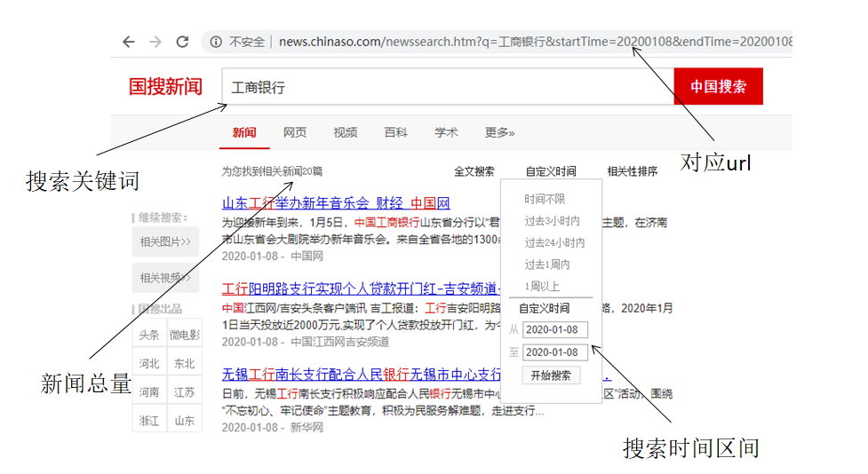Open article 无锡工行南长支行配合人民银行
868x474 pixels.
pos(361,375)
